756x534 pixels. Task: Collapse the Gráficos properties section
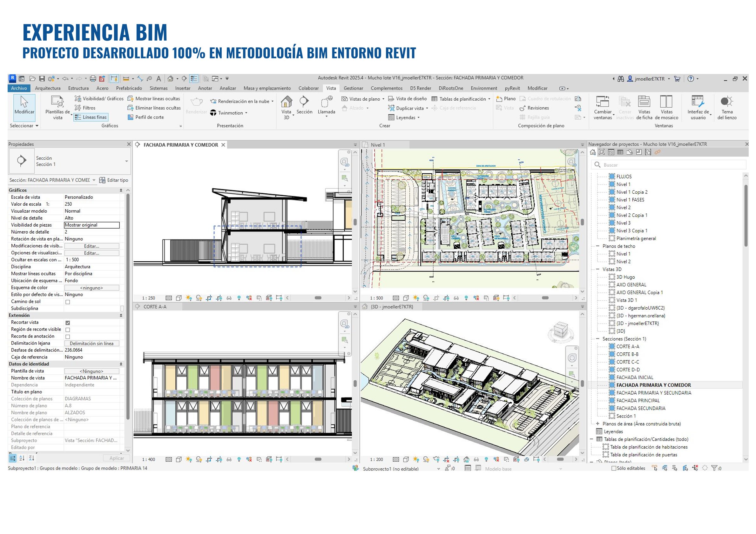point(121,190)
